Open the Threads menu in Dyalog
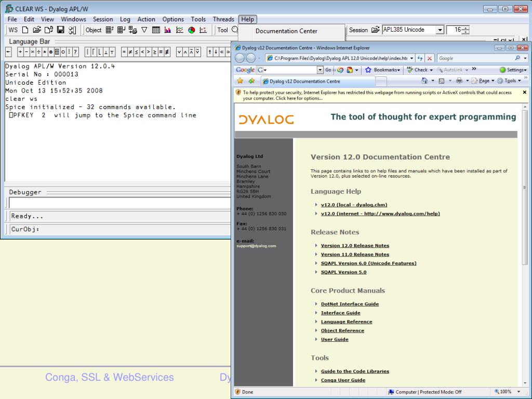This screenshot has width=532, height=399. 223,19
